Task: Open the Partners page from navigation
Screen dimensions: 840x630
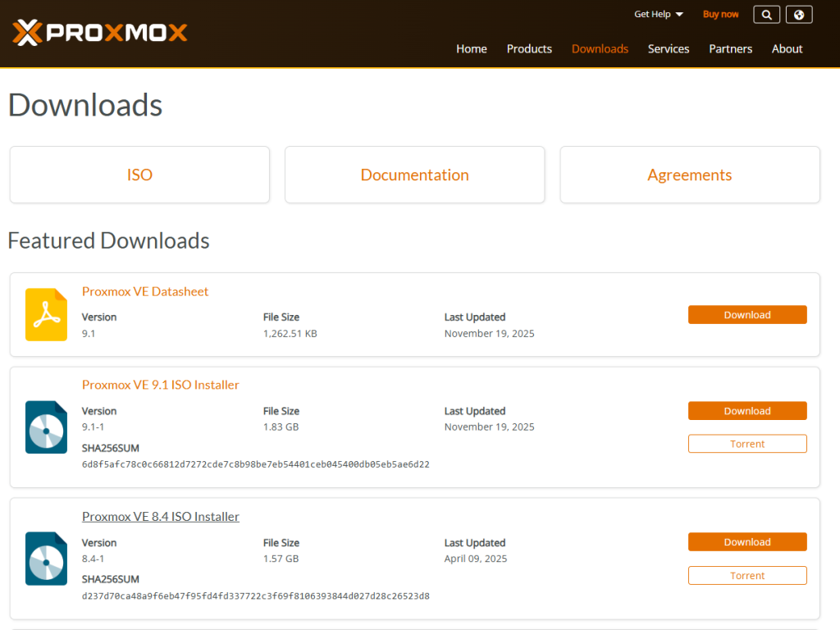Action: pyautogui.click(x=730, y=48)
